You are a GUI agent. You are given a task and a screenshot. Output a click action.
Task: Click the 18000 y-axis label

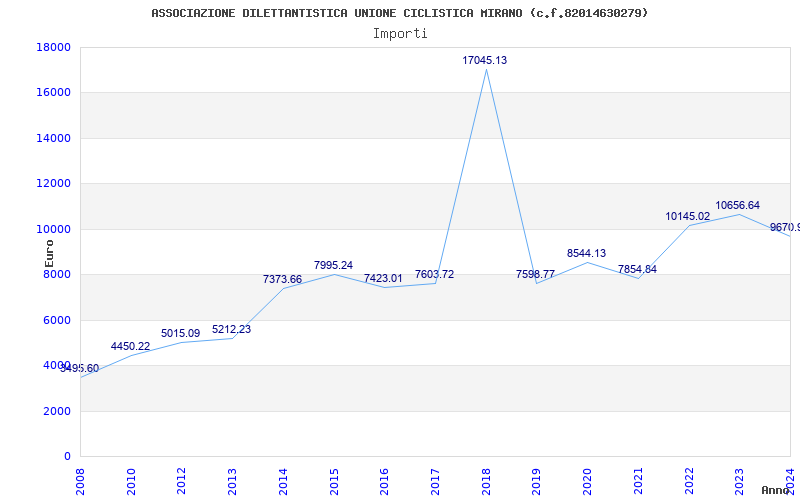click(54, 47)
